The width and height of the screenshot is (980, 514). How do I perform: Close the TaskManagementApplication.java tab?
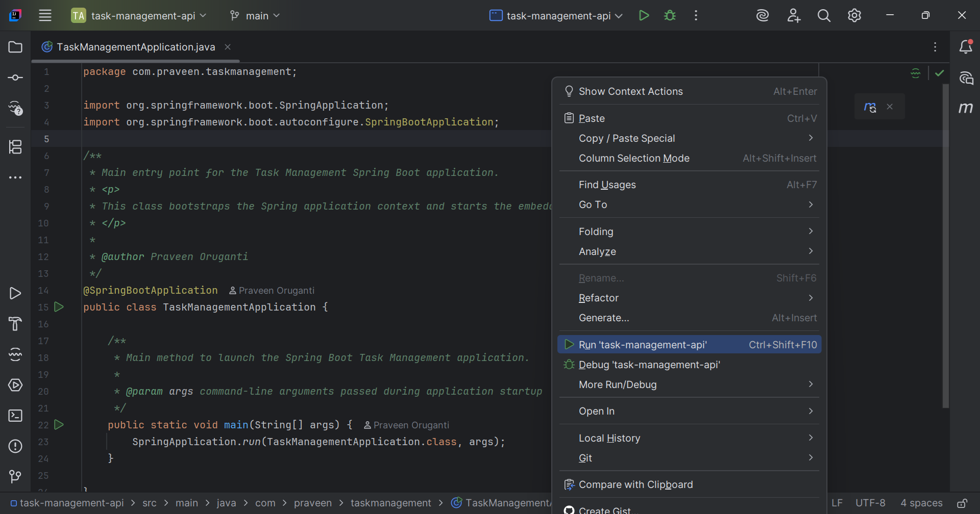(x=228, y=47)
